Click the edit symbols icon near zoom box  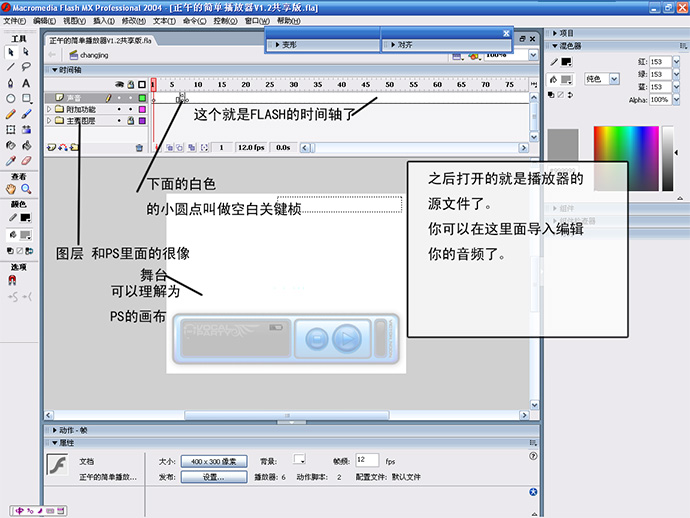[473, 56]
